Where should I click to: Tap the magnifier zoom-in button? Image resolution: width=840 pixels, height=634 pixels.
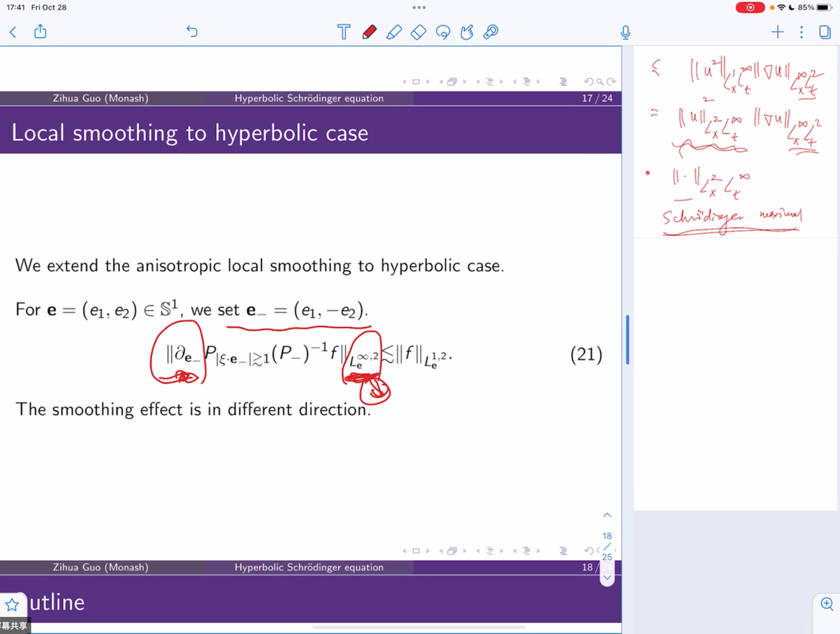(x=827, y=604)
